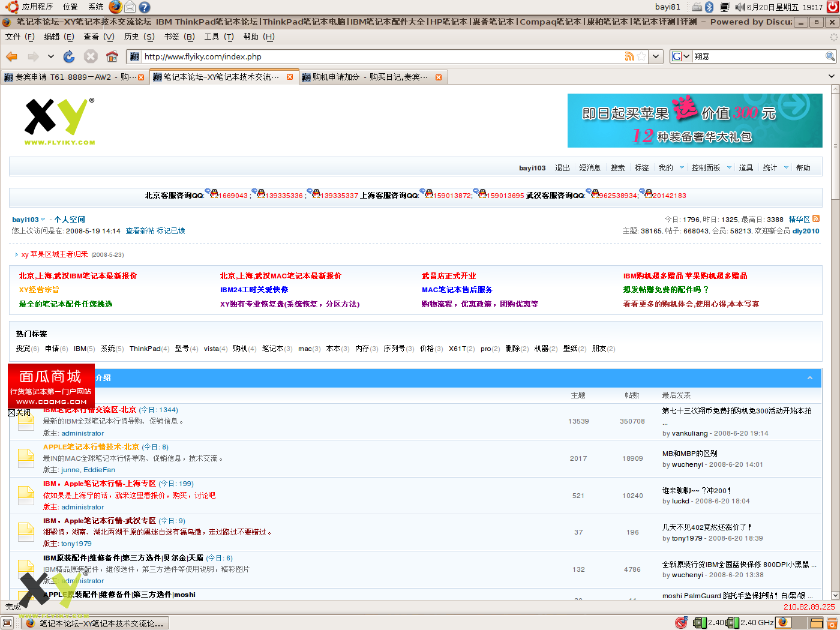
Task: Click the QQ penguin for 1669043
Action: [213, 193]
